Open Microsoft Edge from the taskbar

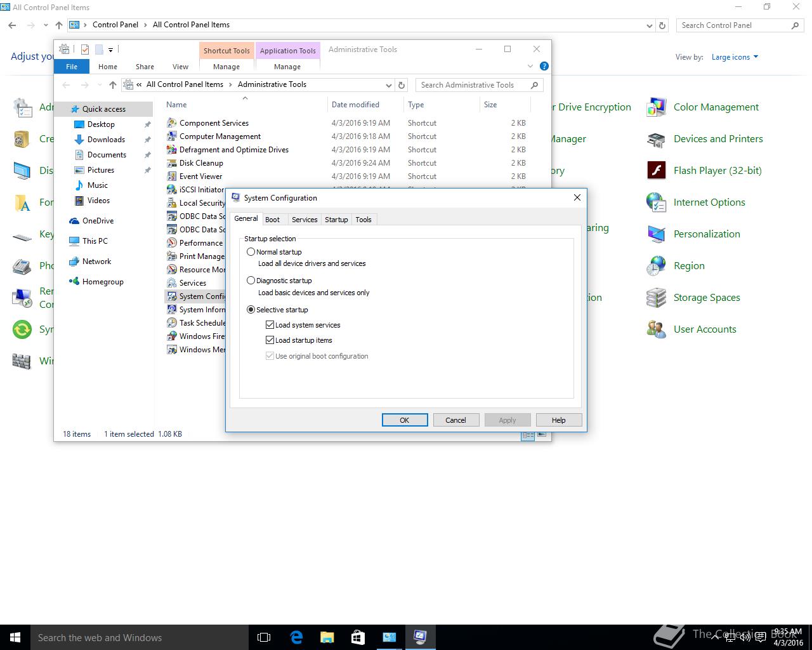coord(296,637)
